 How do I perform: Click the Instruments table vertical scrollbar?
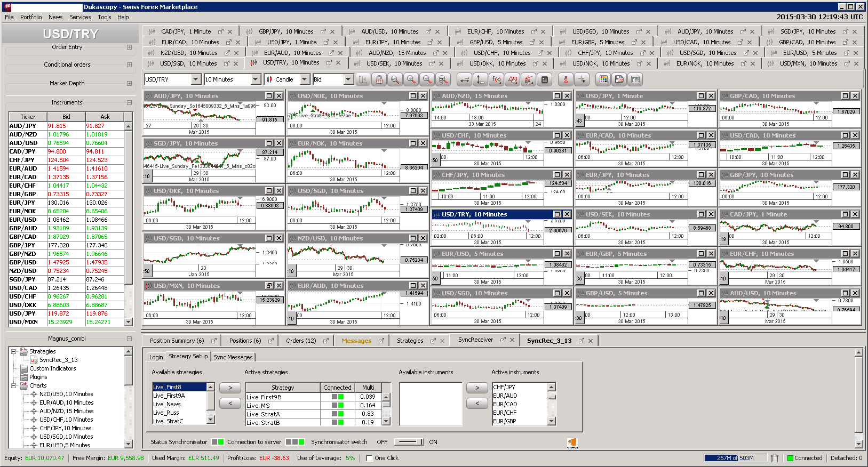pos(128,224)
